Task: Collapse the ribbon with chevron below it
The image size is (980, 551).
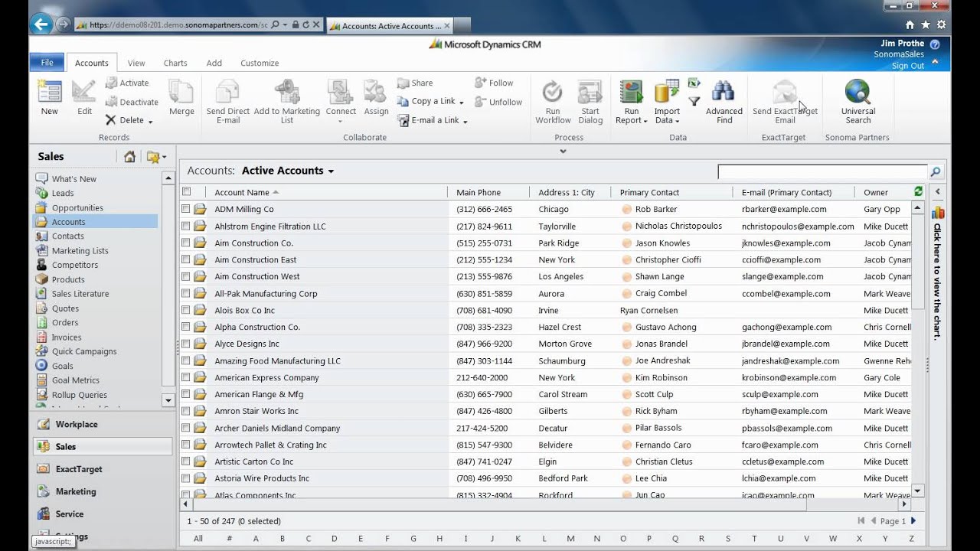Action: 563,152
